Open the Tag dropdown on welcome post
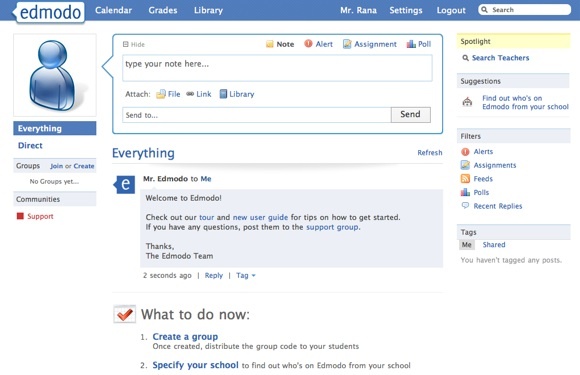580x375 pixels. [x=246, y=276]
